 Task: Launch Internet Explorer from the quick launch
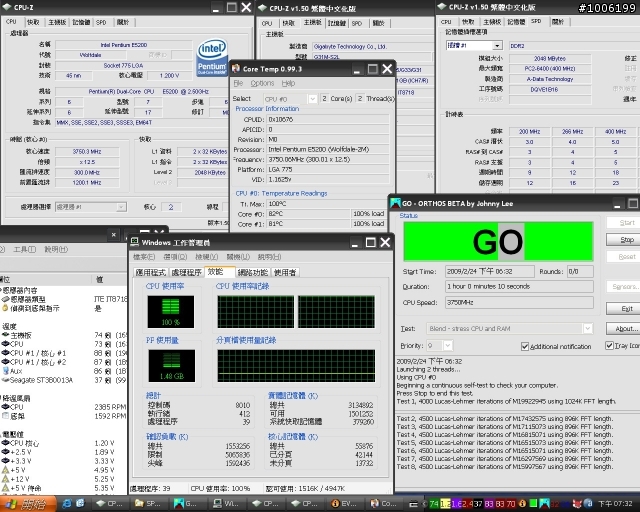pos(67,503)
